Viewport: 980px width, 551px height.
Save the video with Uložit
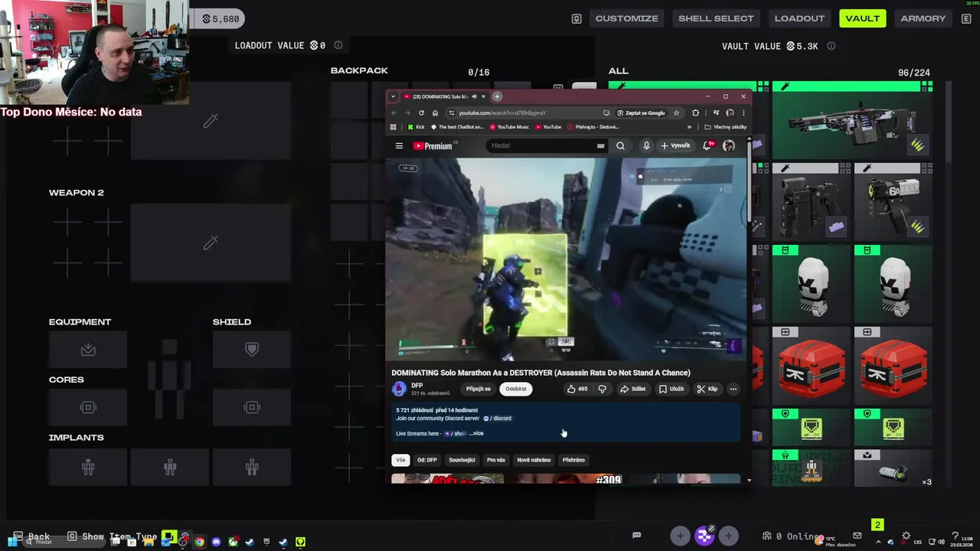[671, 389]
